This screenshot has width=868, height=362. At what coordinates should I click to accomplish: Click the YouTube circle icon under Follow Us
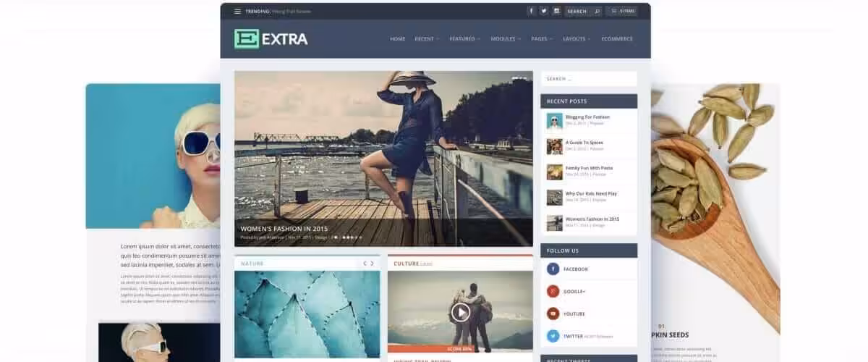pos(553,313)
